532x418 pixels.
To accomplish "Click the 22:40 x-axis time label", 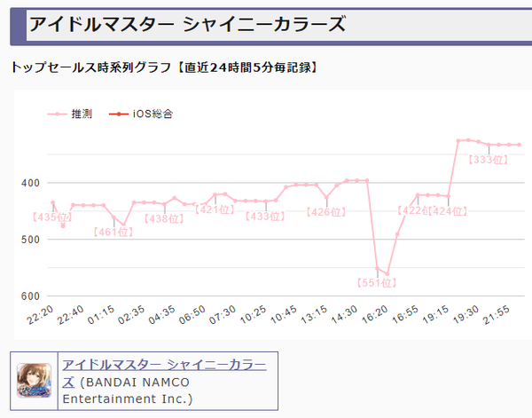I will [71, 315].
